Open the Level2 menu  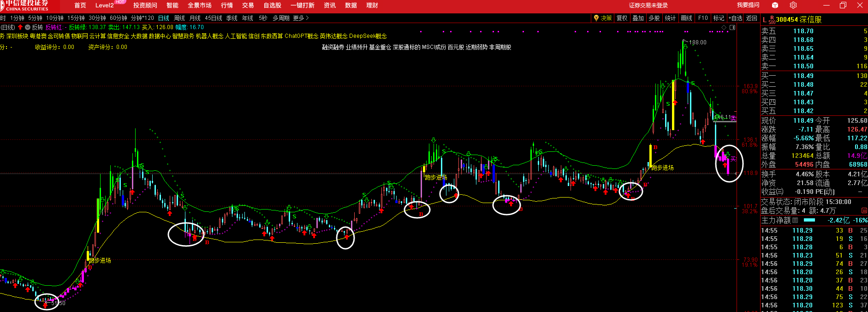[x=104, y=6]
